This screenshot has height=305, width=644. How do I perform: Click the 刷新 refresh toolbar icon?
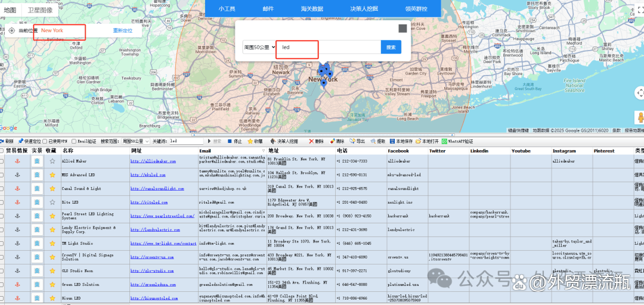point(2,141)
